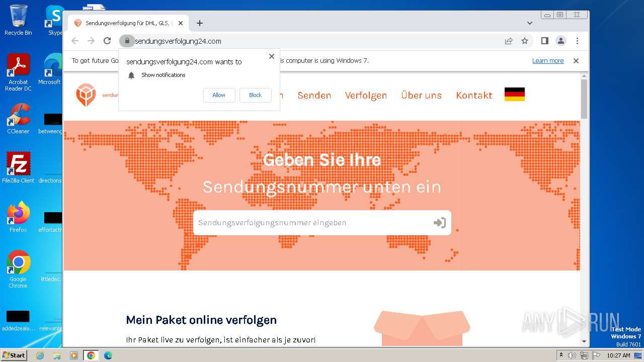Image resolution: width=644 pixels, height=362 pixels.
Task: Open the Chrome side panel icon
Action: [545, 41]
